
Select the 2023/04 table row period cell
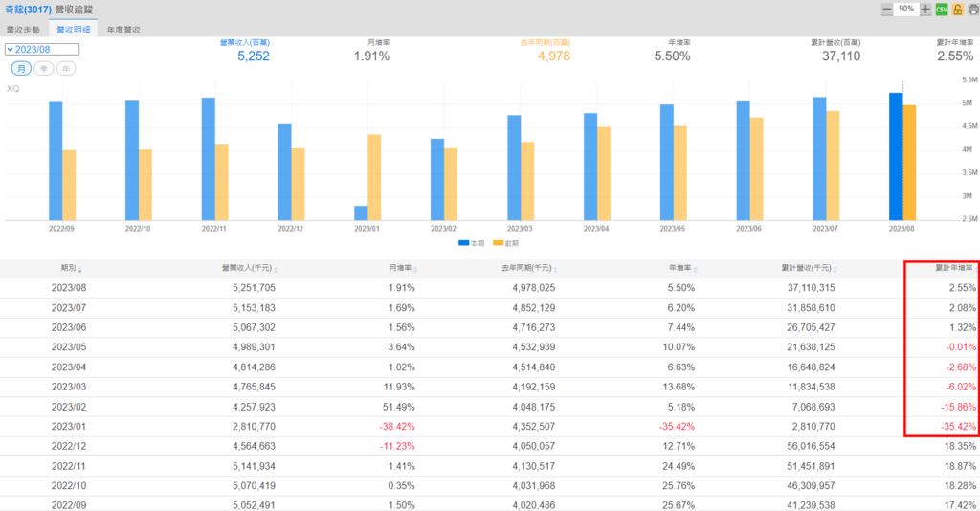(x=69, y=367)
